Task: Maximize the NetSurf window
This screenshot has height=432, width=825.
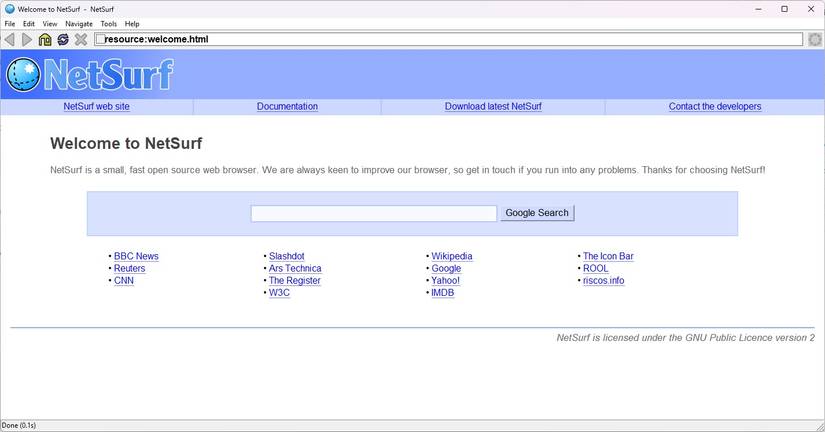Action: 784,9
